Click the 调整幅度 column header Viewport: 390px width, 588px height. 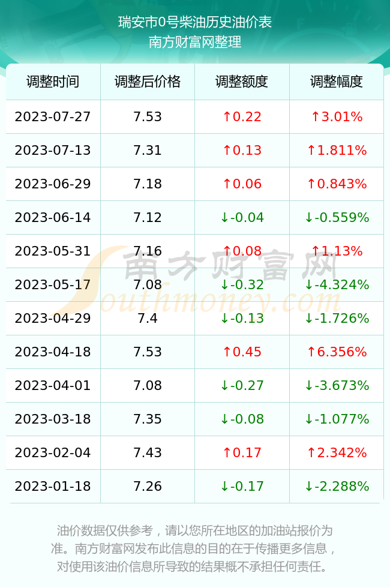coord(337,82)
